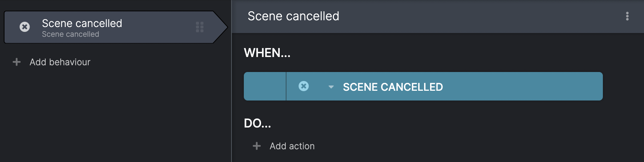The height and width of the screenshot is (162, 644).
Task: Click the Add behaviour link
Action: (60, 62)
